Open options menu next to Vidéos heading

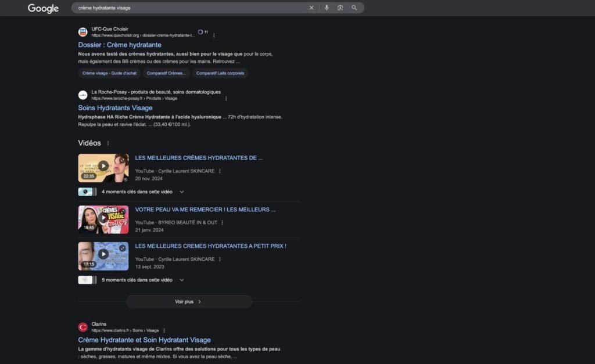108,143
